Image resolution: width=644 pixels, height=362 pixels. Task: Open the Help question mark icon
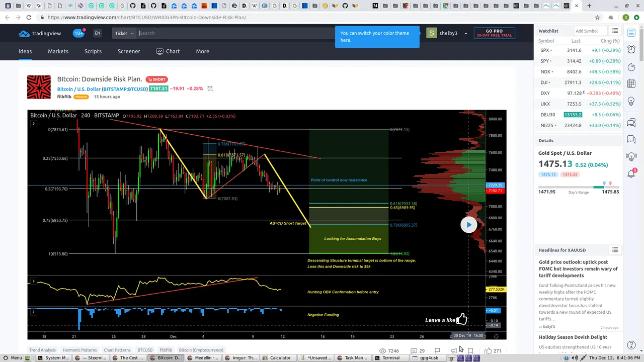coord(631,345)
